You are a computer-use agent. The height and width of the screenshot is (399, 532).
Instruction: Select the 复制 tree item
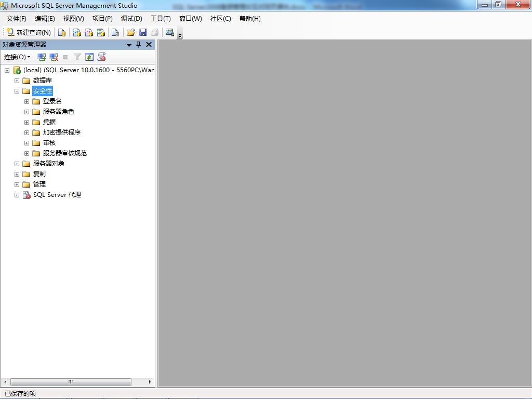coord(39,174)
